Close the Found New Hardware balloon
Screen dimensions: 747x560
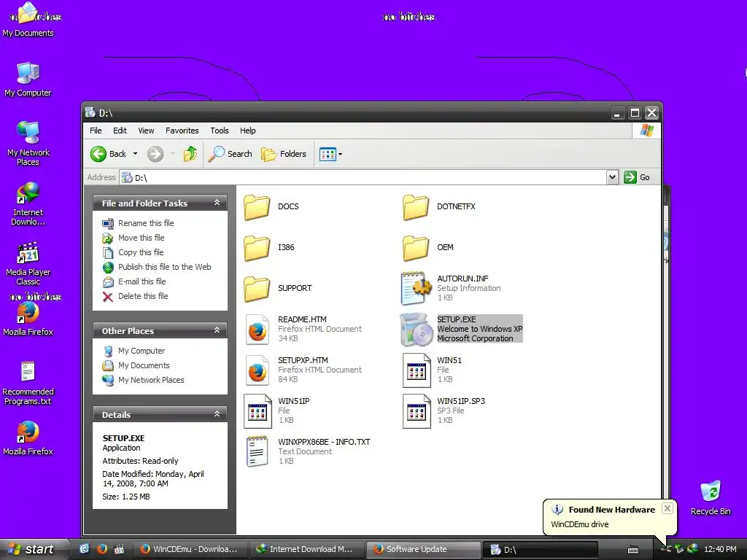click(667, 508)
